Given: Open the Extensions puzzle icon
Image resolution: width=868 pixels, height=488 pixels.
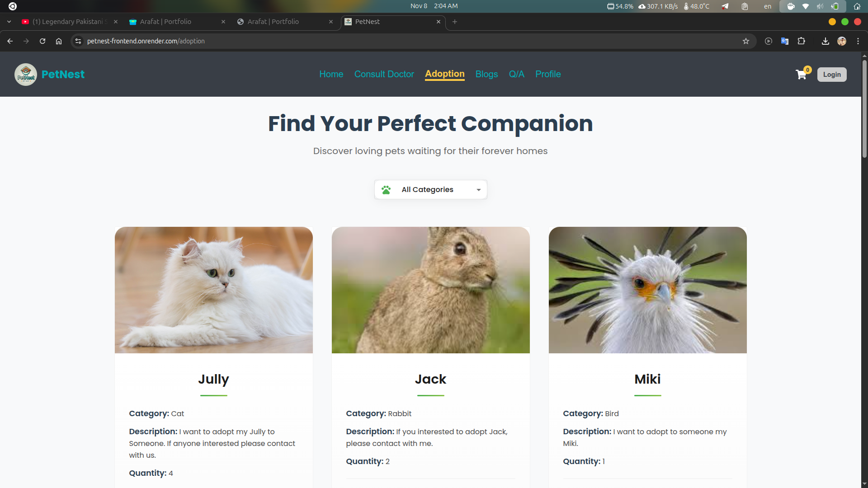Looking at the screenshot, I should [802, 41].
